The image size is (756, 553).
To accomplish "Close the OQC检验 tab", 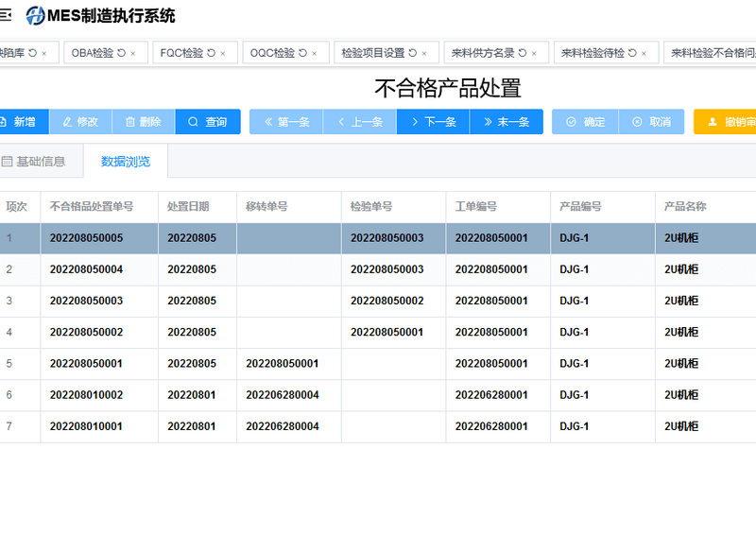I will click(x=315, y=54).
